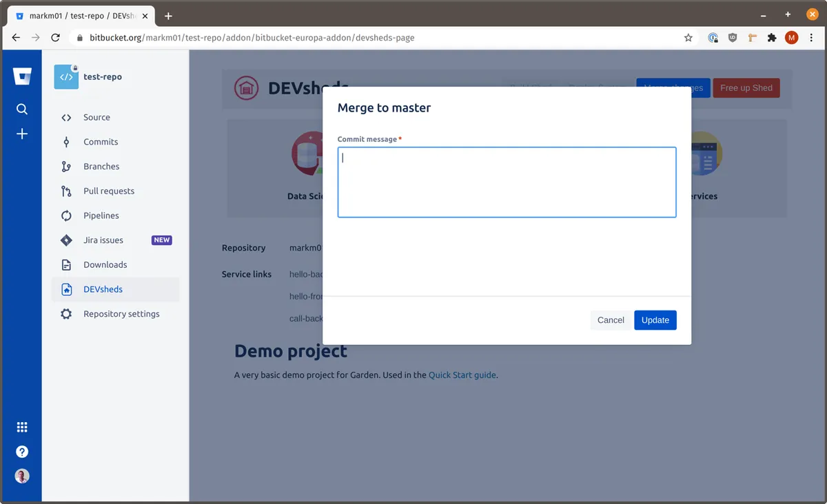This screenshot has width=827, height=504.
Task: Click the Source code brackets icon
Action: pos(66,118)
